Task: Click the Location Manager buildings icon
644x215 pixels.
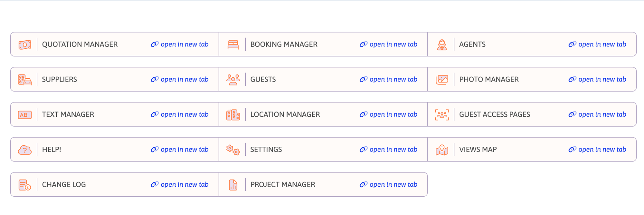Action: coord(233,115)
